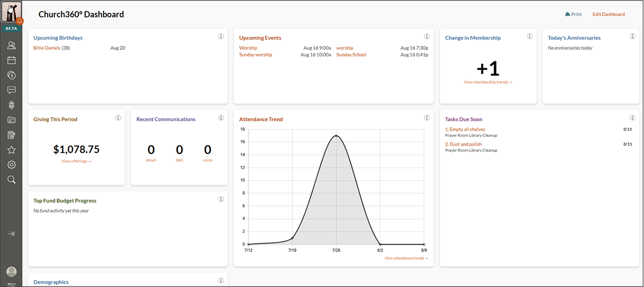Open the Communications speech-bubble icon in sidebar

point(11,90)
